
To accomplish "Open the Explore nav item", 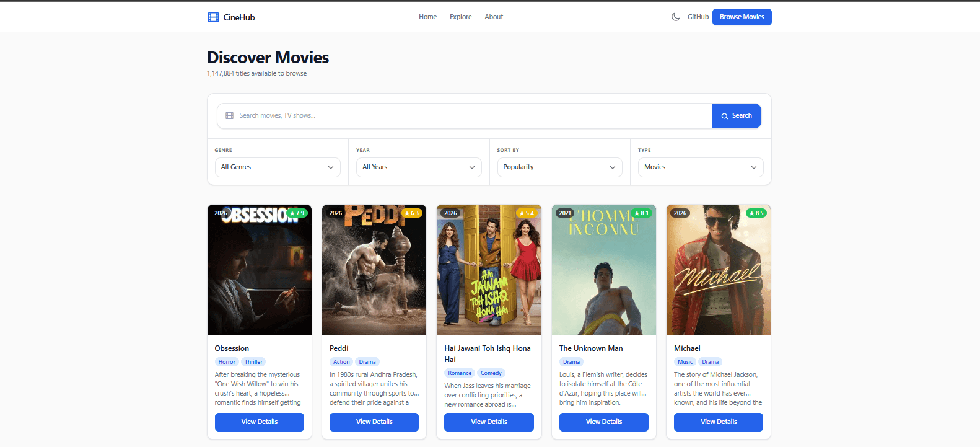I will (461, 17).
